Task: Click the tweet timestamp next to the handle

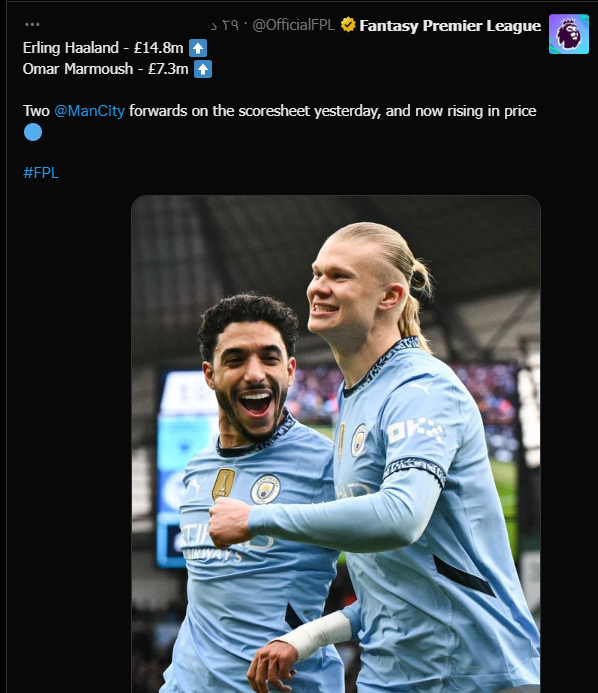Action: (x=225, y=25)
